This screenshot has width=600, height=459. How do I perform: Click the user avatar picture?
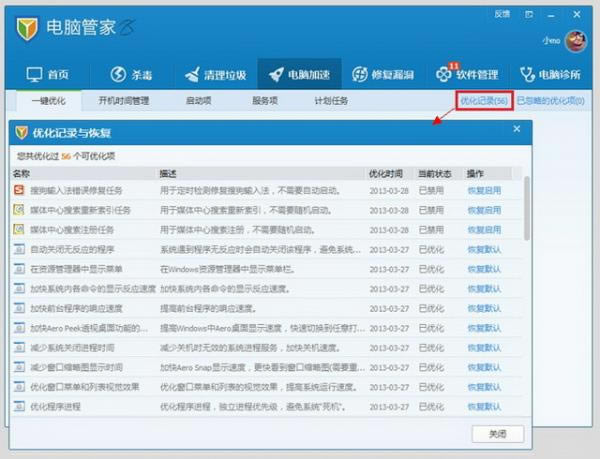[x=575, y=41]
